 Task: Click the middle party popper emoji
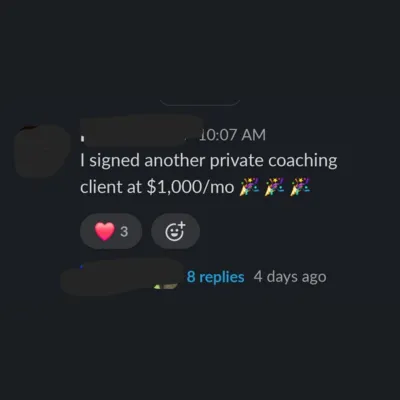pos(274,187)
